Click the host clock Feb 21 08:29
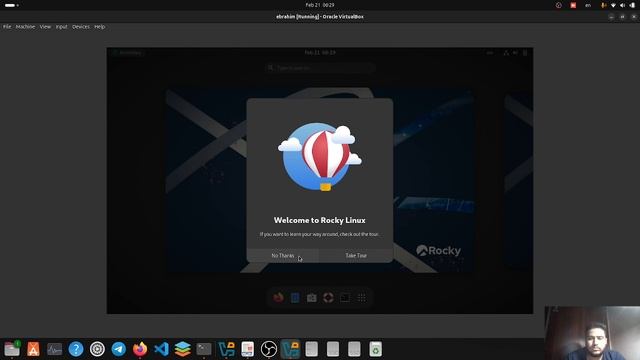The image size is (640, 360). pyautogui.click(x=320, y=5)
